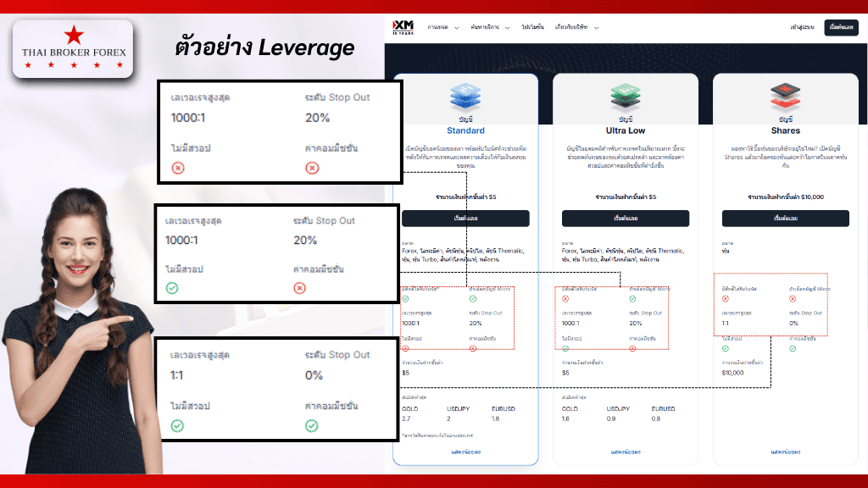Screen dimensions: 868x488
Task: Click green check under Shares card's ไม่มีสวอป
Action: pos(726,348)
